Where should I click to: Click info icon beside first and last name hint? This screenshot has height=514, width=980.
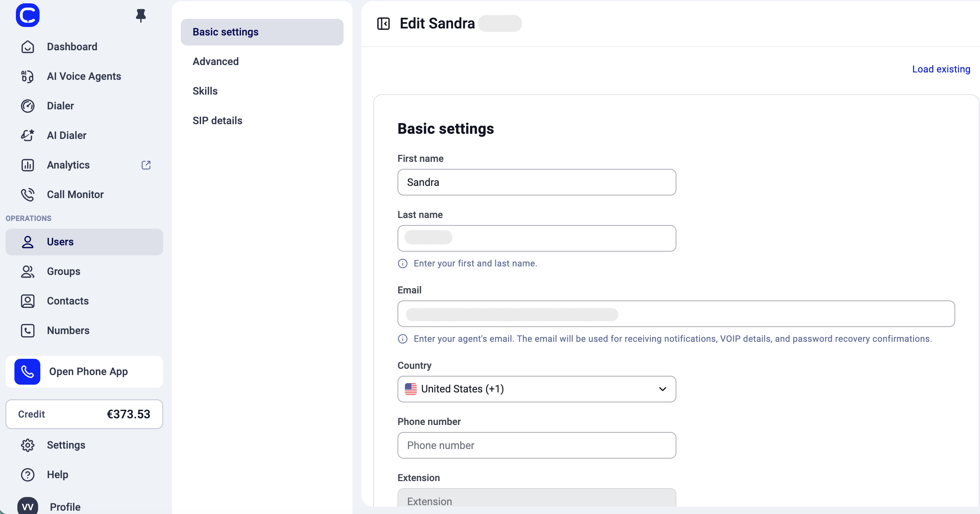402,263
